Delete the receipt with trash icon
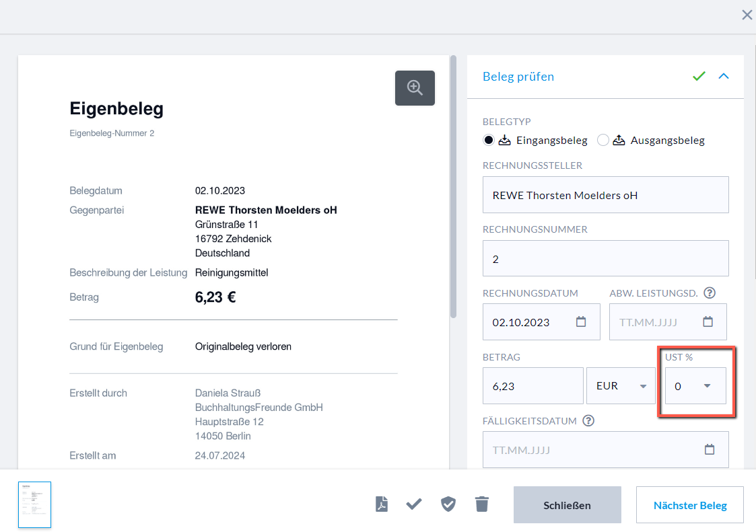Screen dimensions: 756x532 pos(481,504)
